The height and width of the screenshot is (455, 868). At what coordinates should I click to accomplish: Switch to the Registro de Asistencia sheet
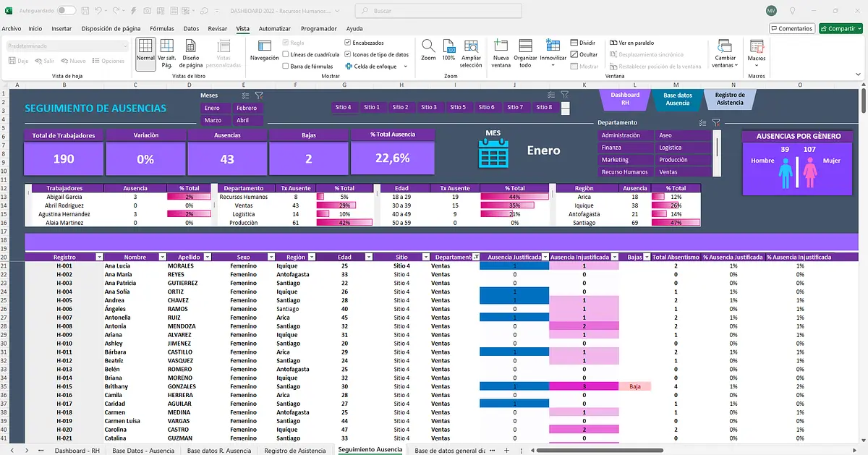coord(294,450)
